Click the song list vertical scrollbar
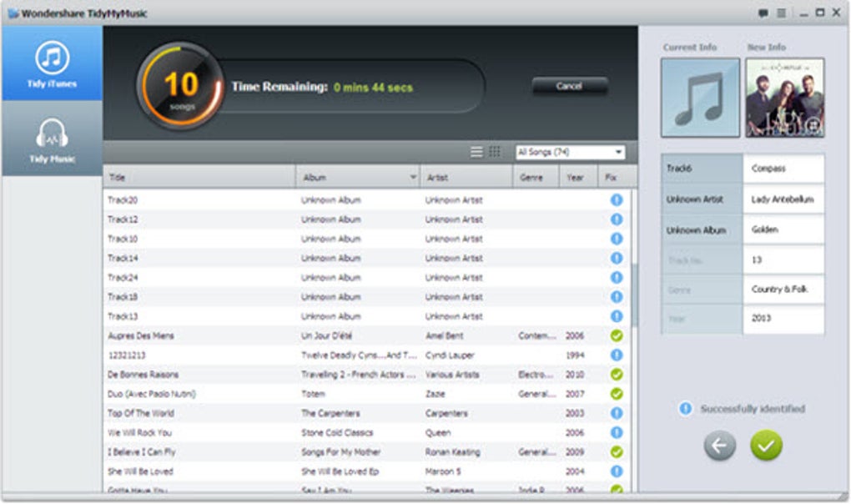The width and height of the screenshot is (851, 504). pyautogui.click(x=634, y=295)
